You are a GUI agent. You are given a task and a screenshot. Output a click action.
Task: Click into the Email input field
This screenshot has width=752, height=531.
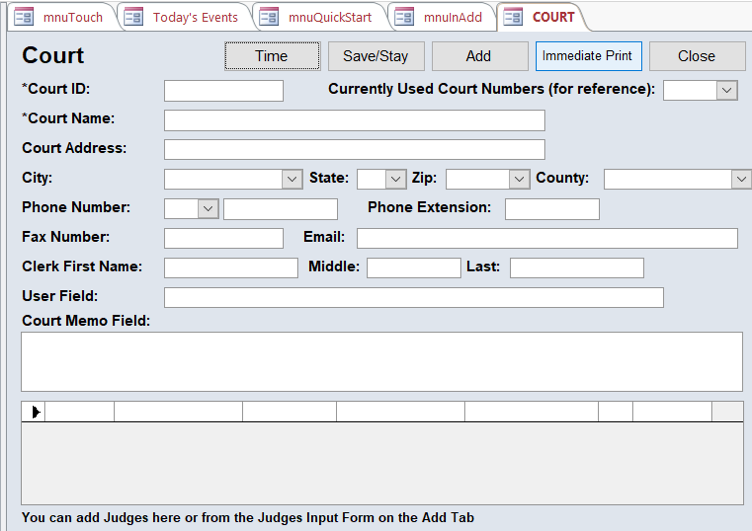[547, 238]
